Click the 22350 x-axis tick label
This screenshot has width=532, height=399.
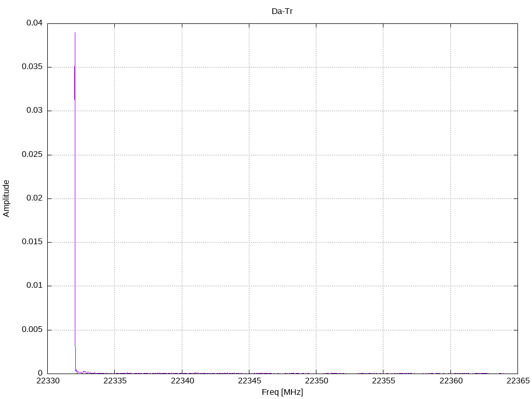316,381
